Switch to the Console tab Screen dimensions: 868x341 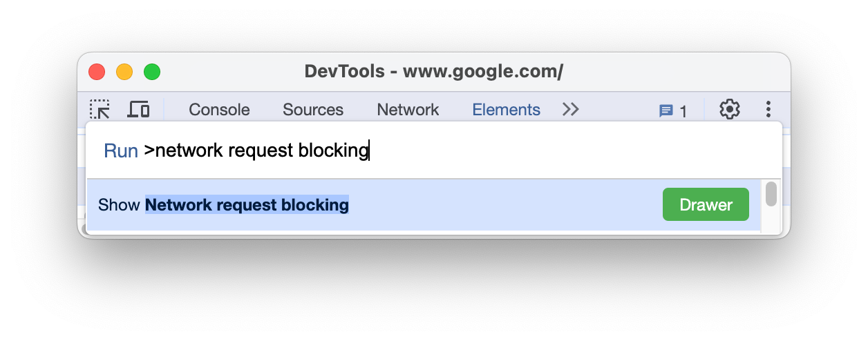point(219,110)
